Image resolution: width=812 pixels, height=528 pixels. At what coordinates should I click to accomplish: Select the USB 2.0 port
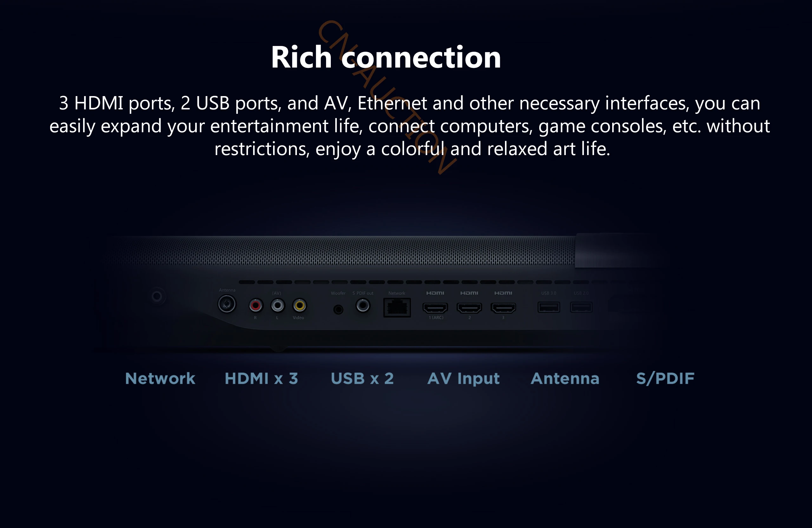pyautogui.click(x=581, y=307)
